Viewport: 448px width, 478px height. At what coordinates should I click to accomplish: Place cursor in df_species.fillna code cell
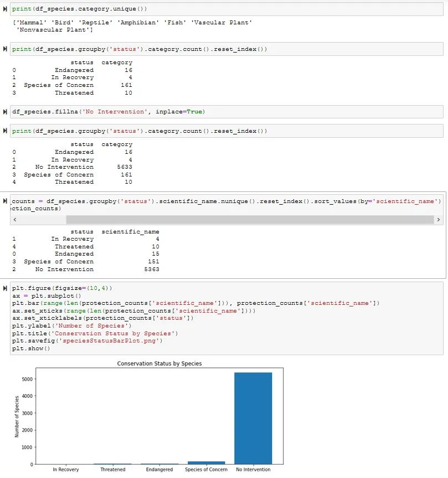point(226,112)
